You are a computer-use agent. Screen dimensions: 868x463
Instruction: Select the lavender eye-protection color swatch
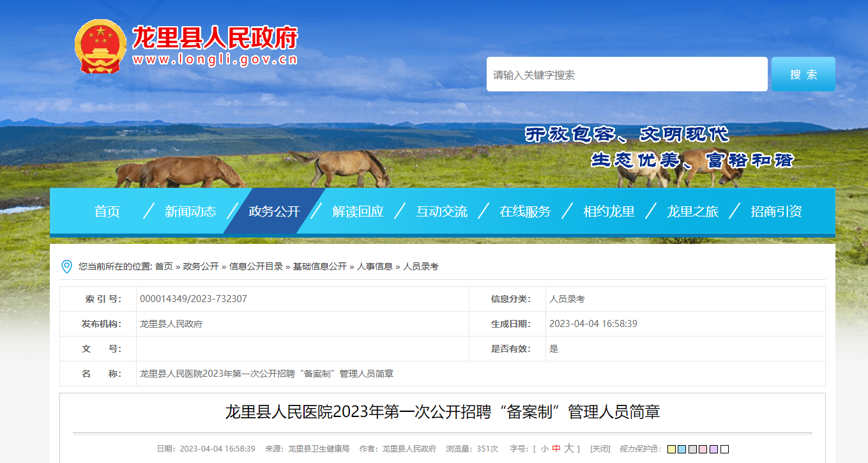click(714, 449)
